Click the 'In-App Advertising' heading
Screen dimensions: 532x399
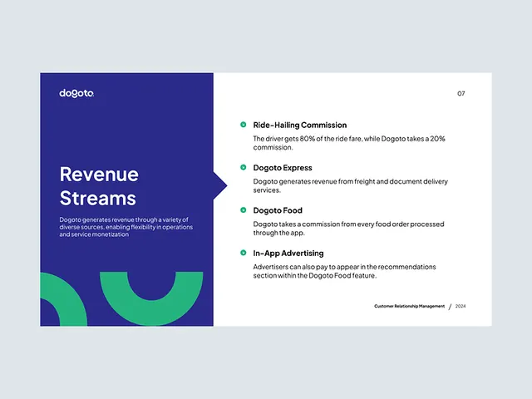[x=288, y=253]
